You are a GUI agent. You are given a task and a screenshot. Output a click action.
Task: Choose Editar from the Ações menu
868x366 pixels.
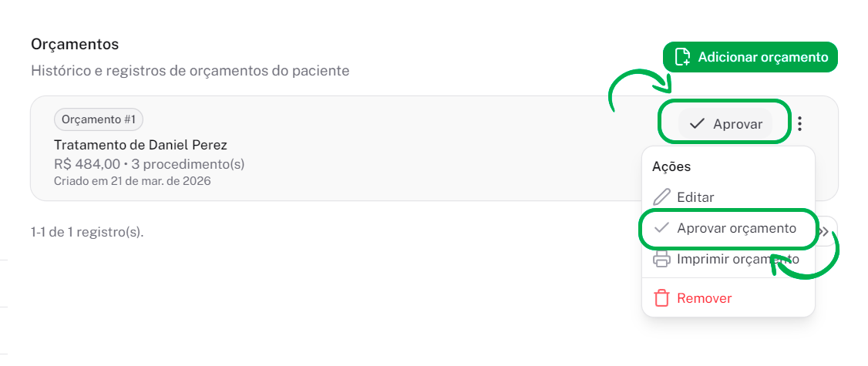pos(695,197)
